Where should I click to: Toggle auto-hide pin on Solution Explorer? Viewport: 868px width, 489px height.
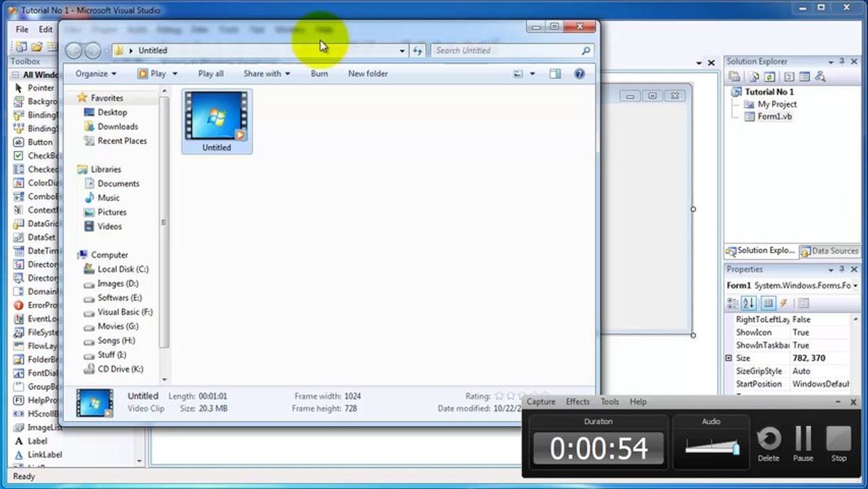coord(842,61)
